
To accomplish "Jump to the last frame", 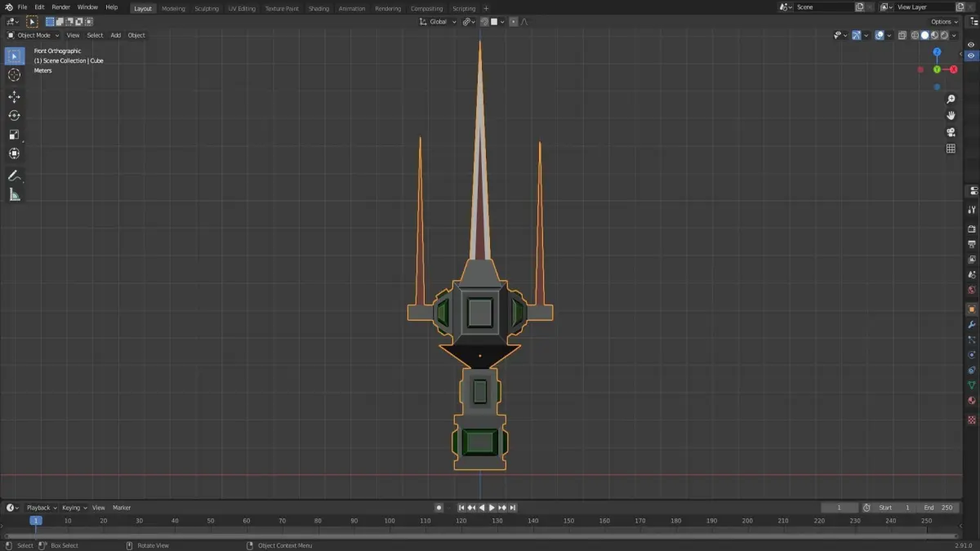I will click(x=512, y=508).
